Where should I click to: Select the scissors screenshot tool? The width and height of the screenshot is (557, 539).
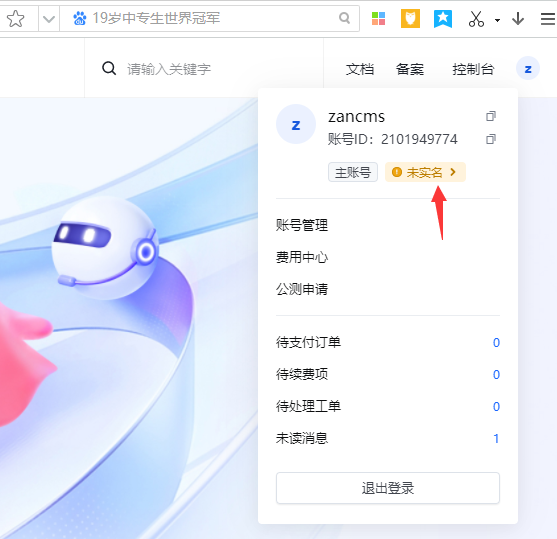[x=476, y=19]
